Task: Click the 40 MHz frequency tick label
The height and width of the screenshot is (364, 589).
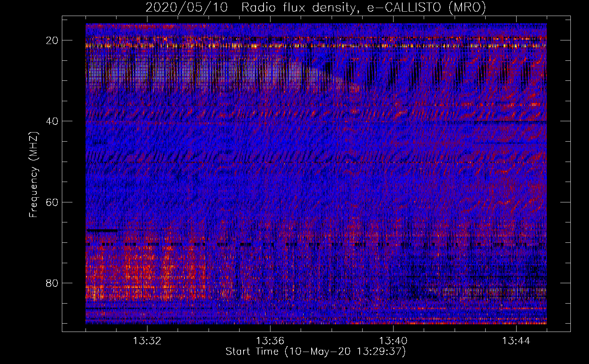Action: point(52,121)
